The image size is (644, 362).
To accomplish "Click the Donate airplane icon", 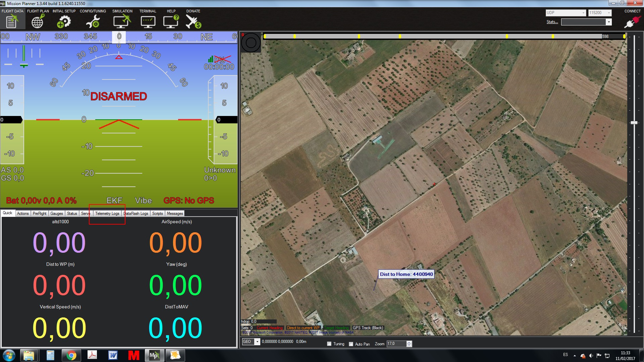I will pos(193,22).
